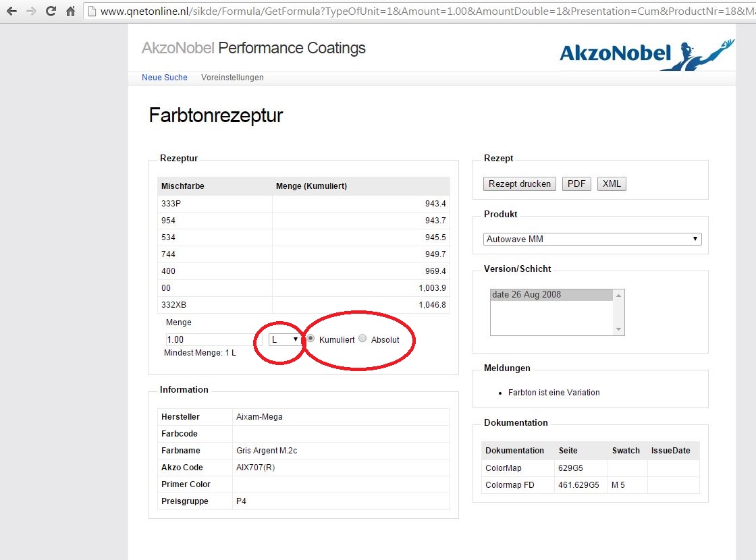Click the Colormap FD documentation row
This screenshot has height=560, width=756.
[591, 485]
